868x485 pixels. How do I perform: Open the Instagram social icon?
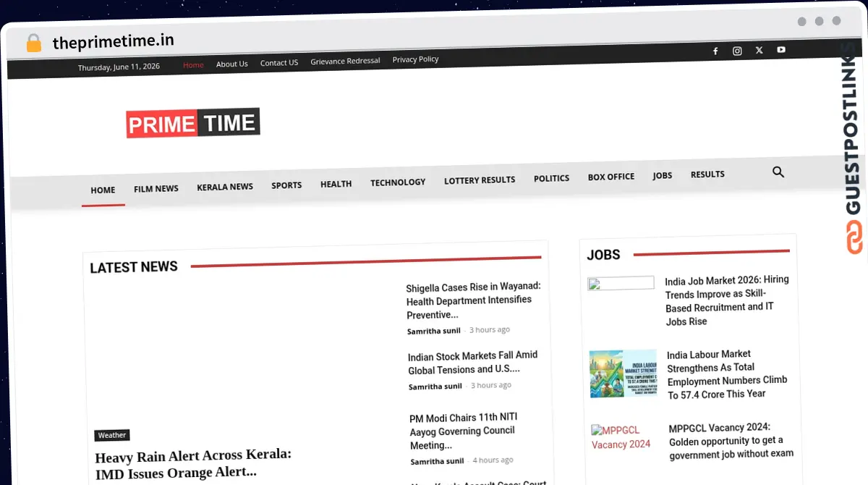[x=737, y=51]
